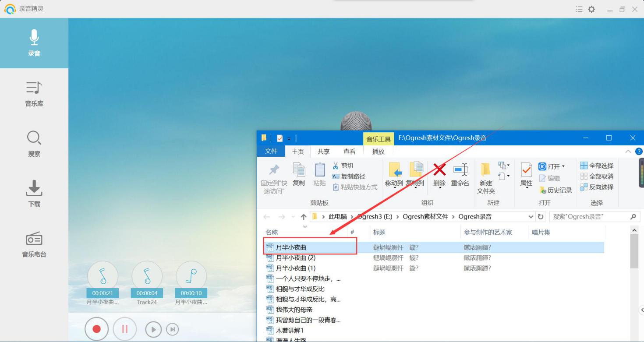
Task: Invert the selection with 反向选择
Action: click(x=598, y=187)
